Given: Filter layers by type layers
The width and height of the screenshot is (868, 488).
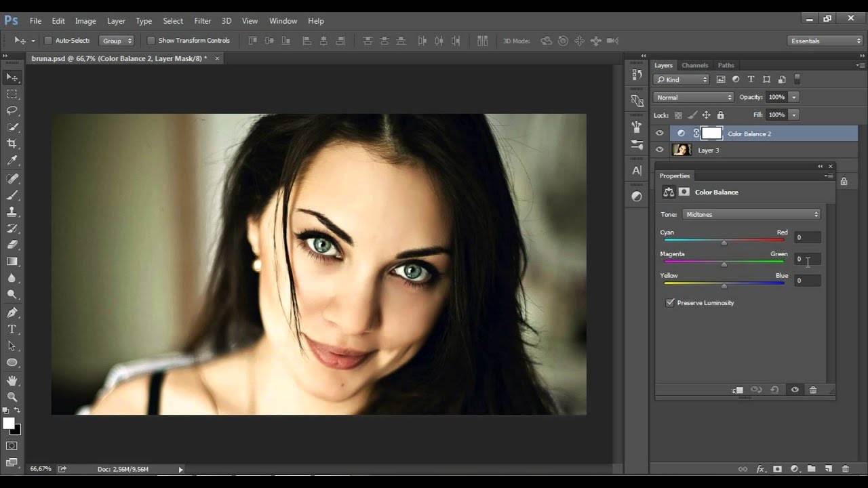Looking at the screenshot, I should 751,79.
